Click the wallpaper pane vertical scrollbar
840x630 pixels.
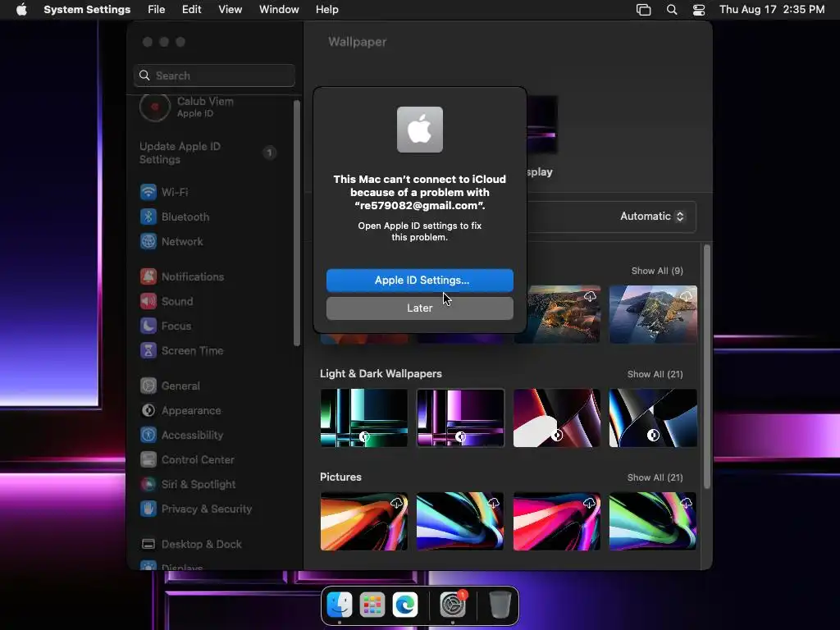click(707, 367)
